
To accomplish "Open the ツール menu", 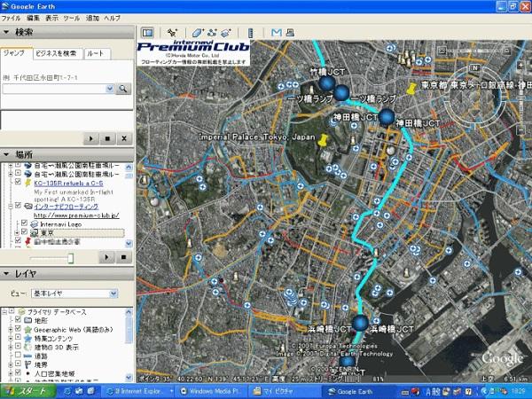I will click(x=71, y=18).
